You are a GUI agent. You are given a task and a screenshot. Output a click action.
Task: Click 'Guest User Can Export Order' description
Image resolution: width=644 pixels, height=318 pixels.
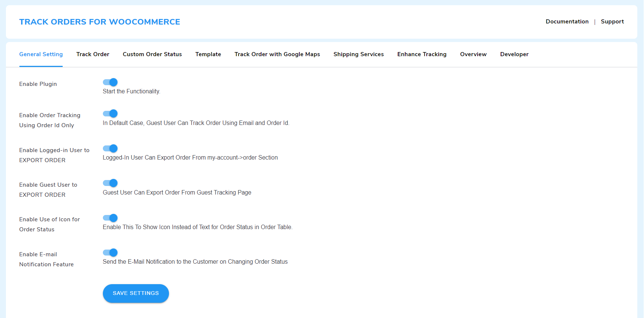click(177, 193)
